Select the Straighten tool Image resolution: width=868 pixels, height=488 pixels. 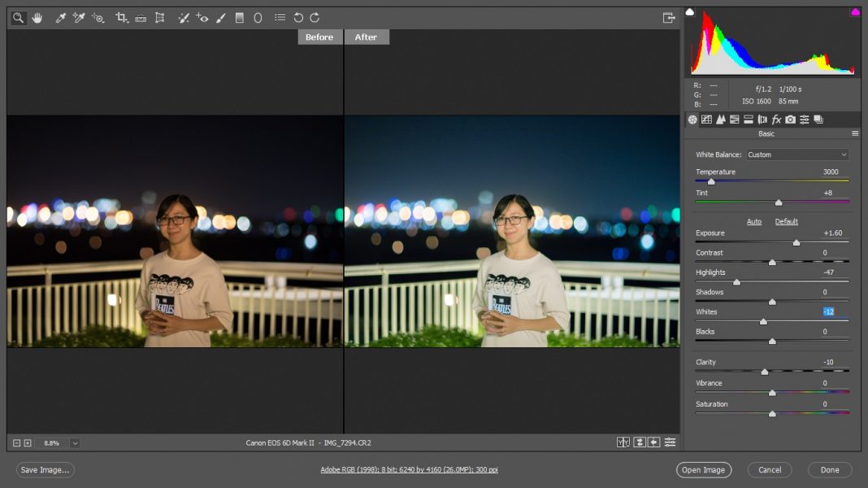pyautogui.click(x=141, y=18)
